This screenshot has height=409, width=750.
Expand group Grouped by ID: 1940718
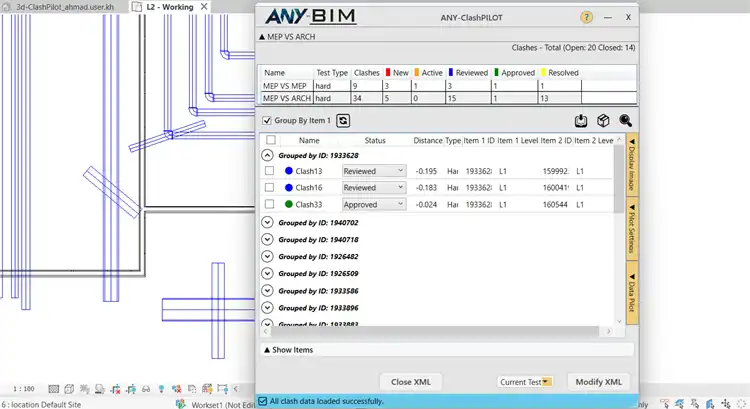[267, 239]
